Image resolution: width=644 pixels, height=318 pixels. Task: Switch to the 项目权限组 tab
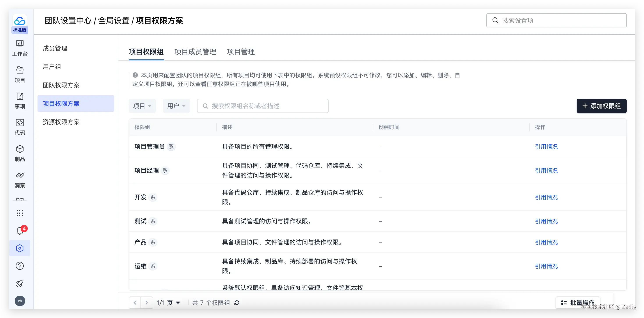pos(146,52)
